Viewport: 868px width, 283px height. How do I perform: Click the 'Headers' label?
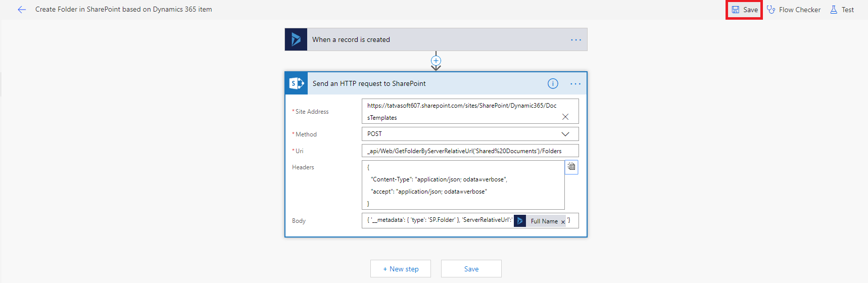pyautogui.click(x=303, y=167)
